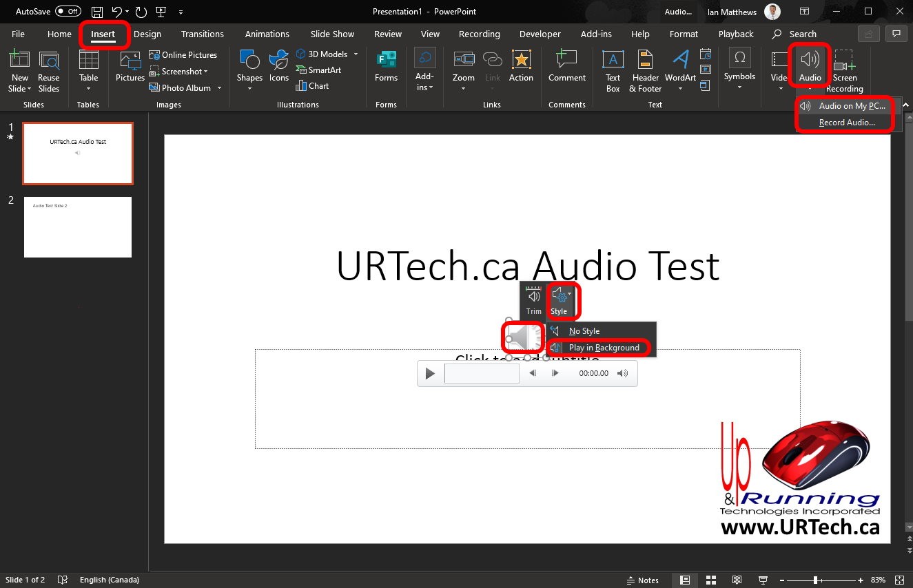Screen dimensions: 913x588
Task: Open the Photo Album dropdown arrow
Action: (219, 88)
